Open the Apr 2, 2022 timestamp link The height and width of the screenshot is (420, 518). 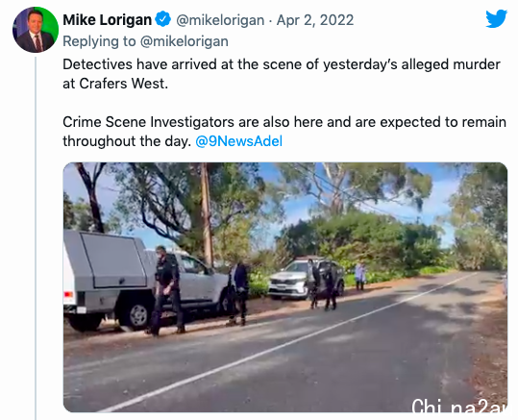pyautogui.click(x=315, y=20)
